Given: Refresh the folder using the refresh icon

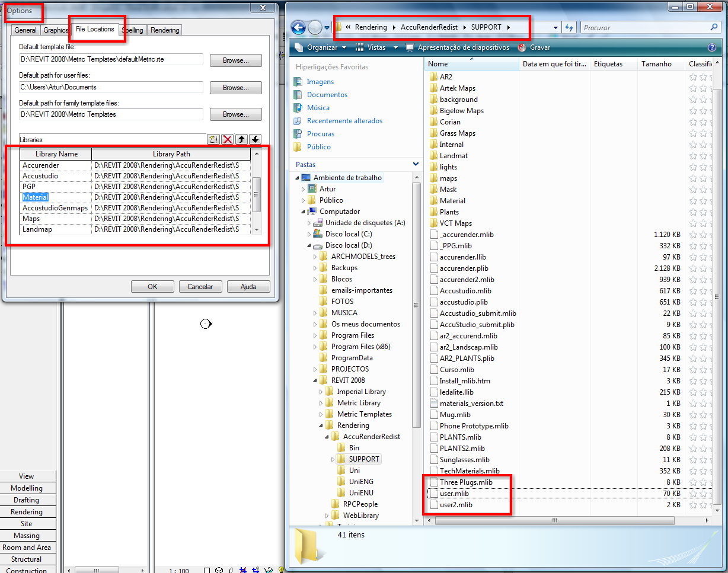Looking at the screenshot, I should [569, 27].
